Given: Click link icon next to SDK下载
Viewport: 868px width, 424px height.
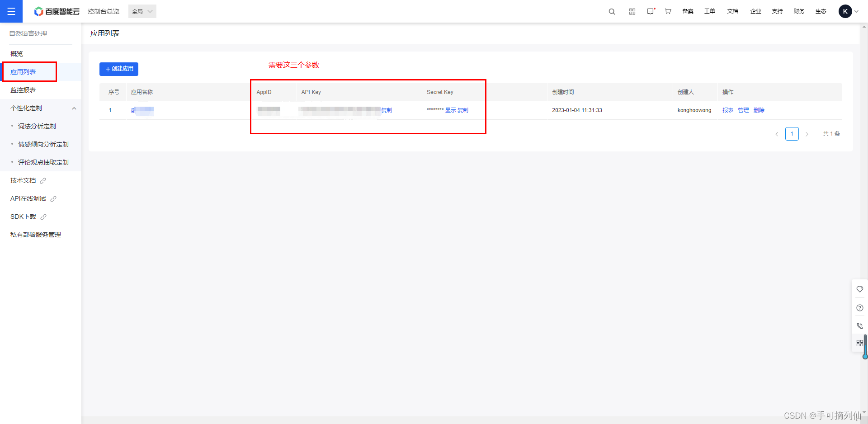Looking at the screenshot, I should (x=43, y=217).
